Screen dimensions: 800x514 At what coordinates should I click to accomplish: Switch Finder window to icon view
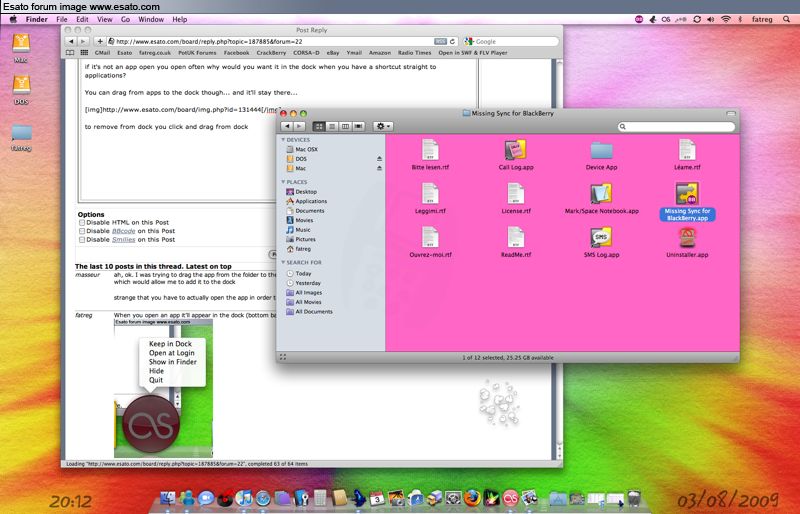click(x=319, y=126)
